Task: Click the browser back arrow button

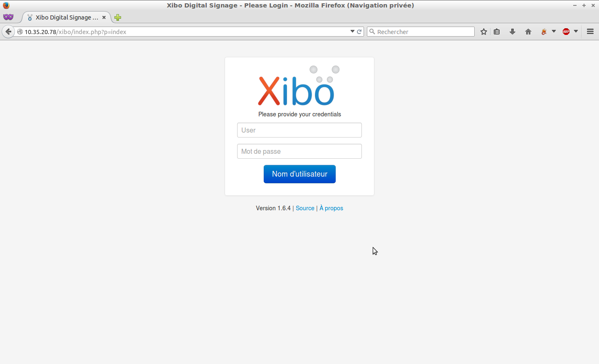Action: 8,32
